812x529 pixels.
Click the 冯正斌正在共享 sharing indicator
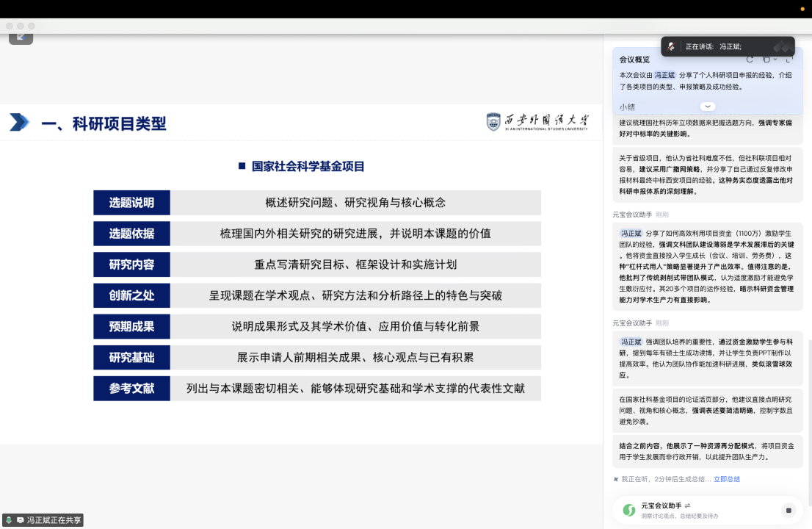[x=54, y=520]
